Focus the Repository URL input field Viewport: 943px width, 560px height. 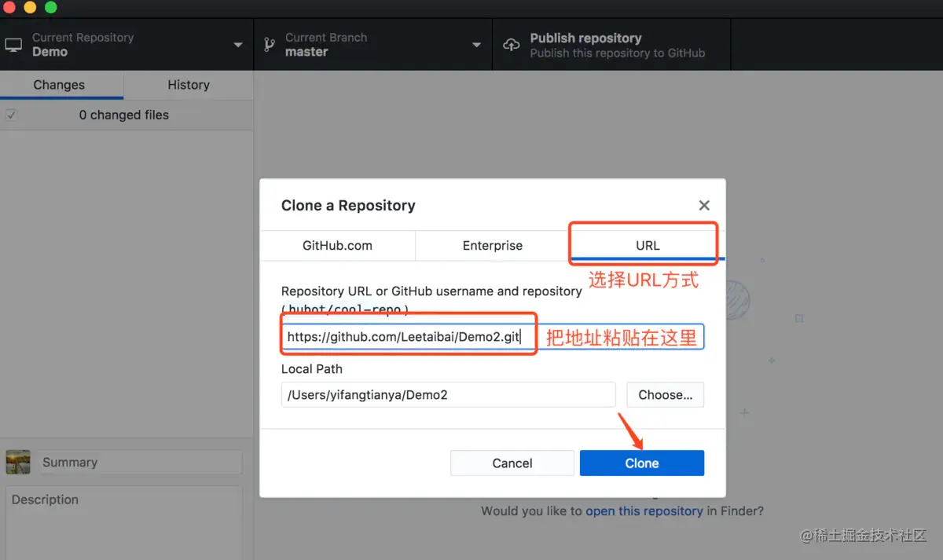click(493, 337)
